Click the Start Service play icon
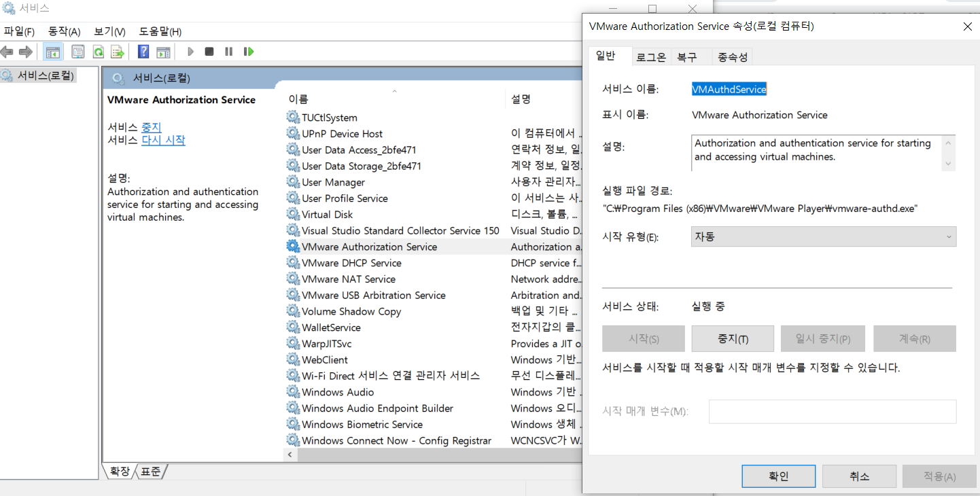Screen dimensions: 980x496 [x=190, y=52]
